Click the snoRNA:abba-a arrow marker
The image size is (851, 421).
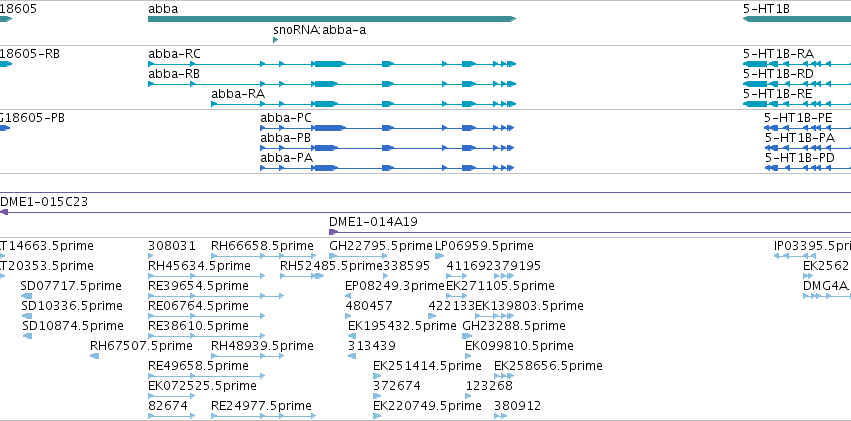(x=276, y=40)
